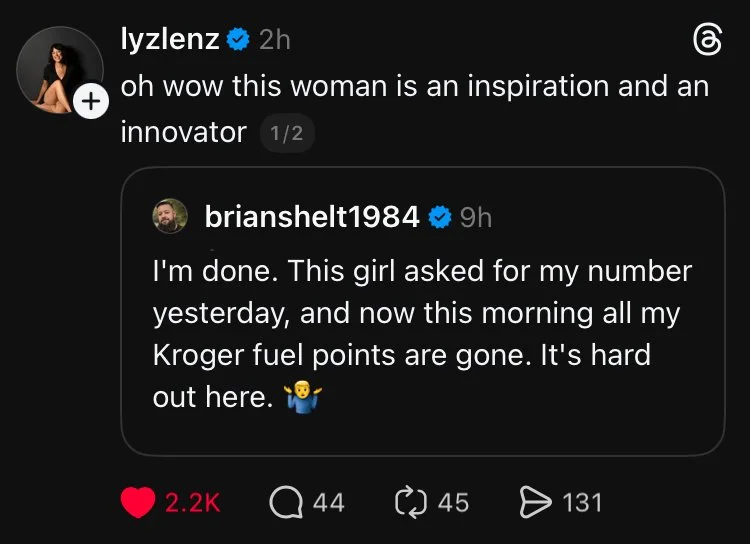
Task: Click the 2h post timestamp
Action: click(x=275, y=40)
